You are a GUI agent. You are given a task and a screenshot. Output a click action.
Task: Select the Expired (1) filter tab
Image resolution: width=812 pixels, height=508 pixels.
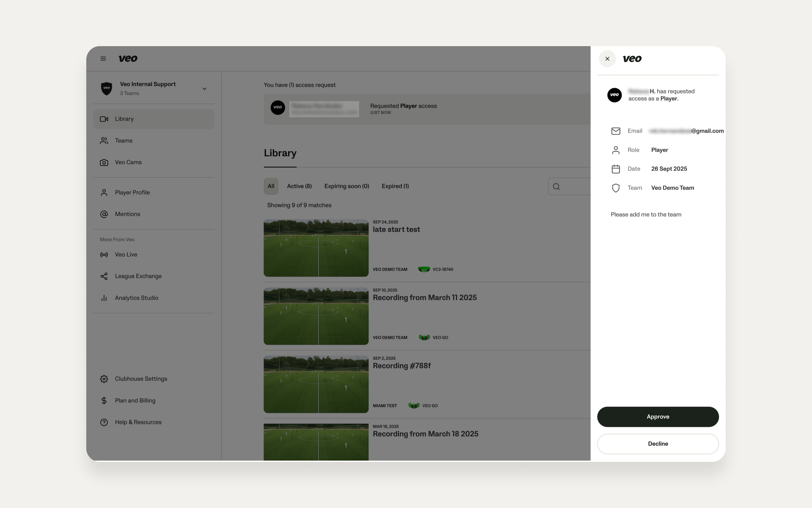tap(395, 186)
